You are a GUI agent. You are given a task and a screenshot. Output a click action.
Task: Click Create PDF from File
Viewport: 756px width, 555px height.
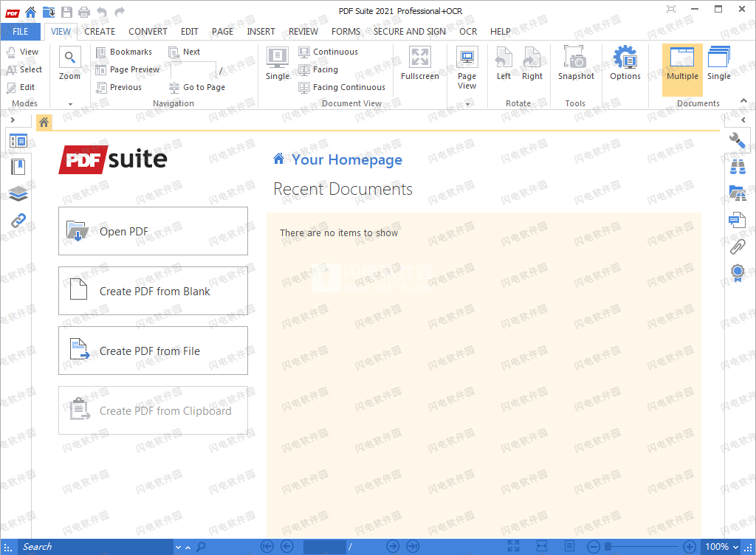coord(154,351)
